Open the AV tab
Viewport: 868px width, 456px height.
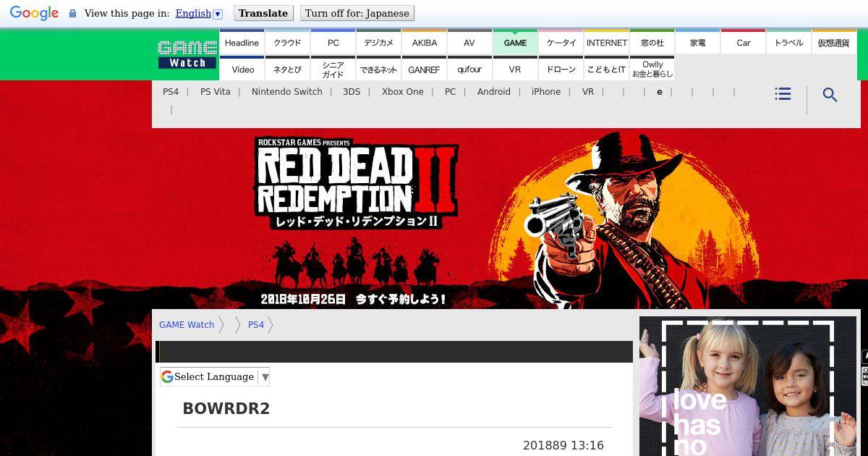click(x=469, y=42)
